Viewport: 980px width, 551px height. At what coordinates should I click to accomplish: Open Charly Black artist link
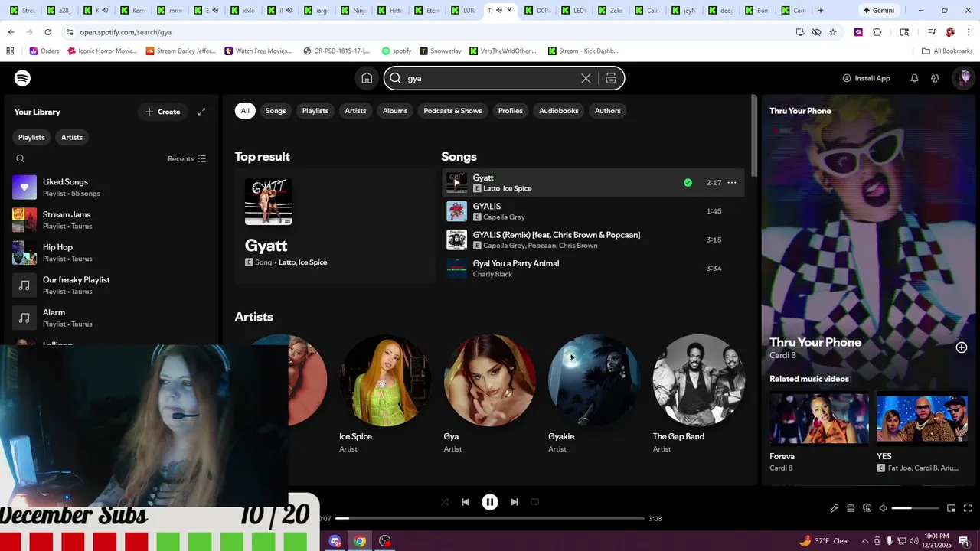point(493,274)
